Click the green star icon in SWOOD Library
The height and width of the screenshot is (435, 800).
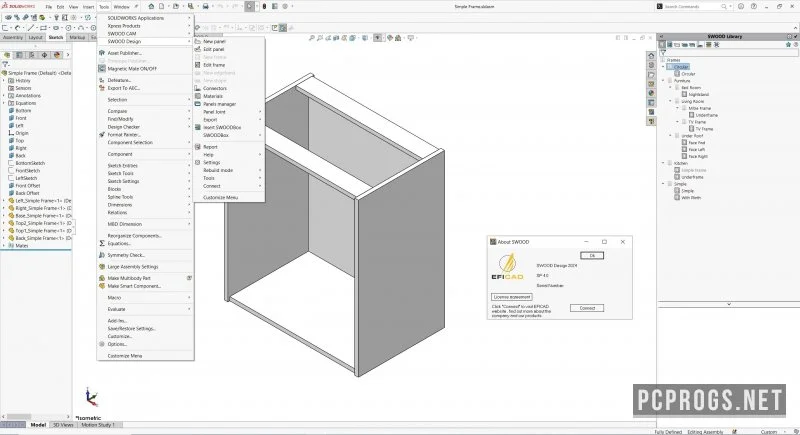(x=788, y=45)
